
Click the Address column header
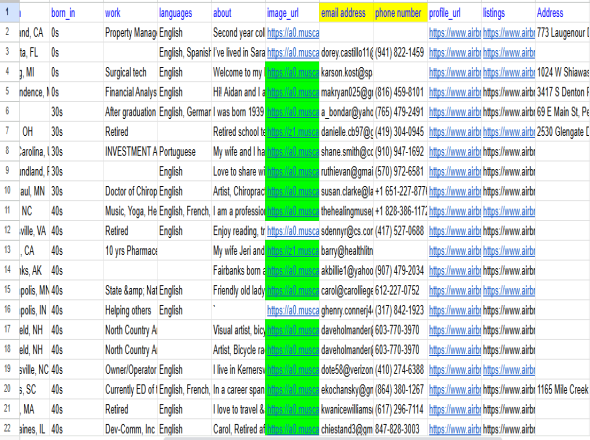point(563,13)
